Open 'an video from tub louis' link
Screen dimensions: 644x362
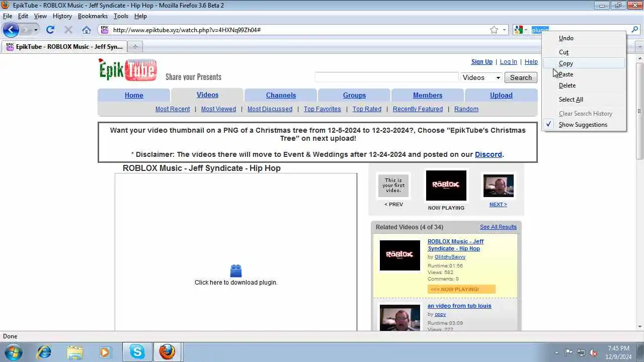pyautogui.click(x=459, y=306)
